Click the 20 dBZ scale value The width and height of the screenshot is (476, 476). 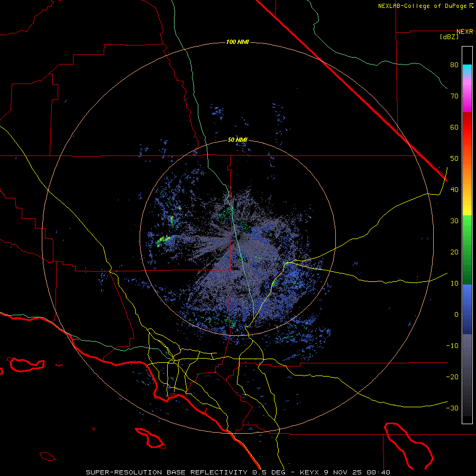(454, 252)
